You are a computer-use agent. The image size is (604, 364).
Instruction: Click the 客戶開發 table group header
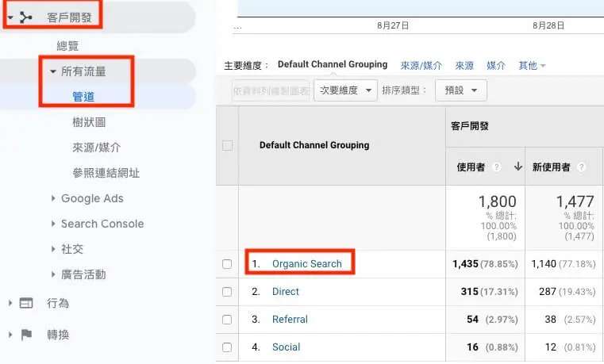[470, 126]
